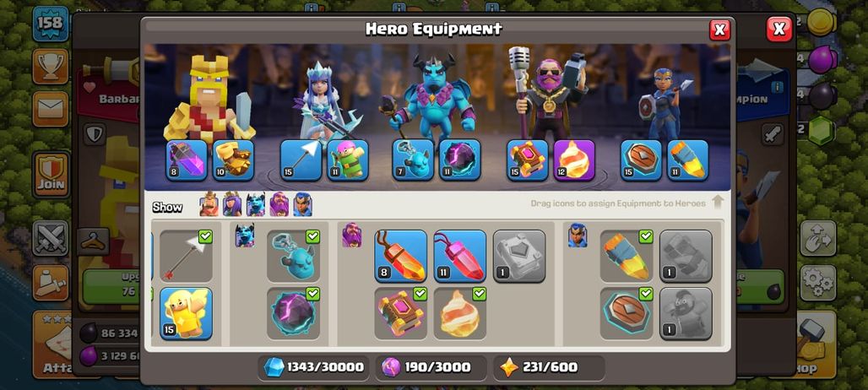Tap Grand Warden's purple Fireball slot level 12
Image resolution: width=868 pixels, height=390 pixels.
click(x=574, y=160)
